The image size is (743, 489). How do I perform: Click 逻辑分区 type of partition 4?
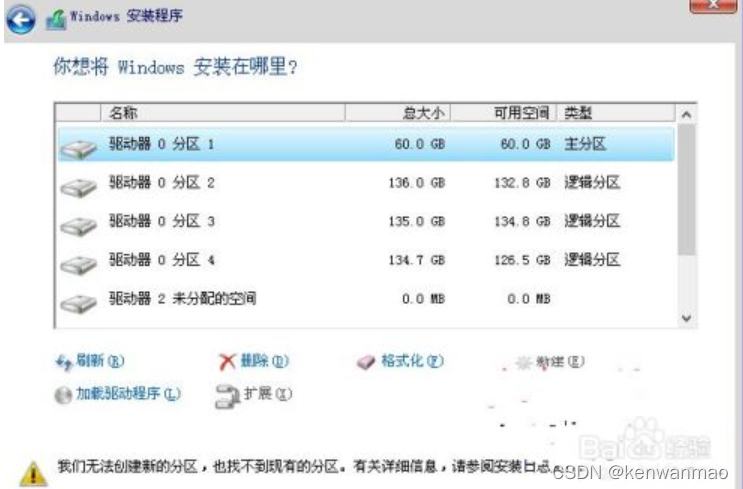[592, 260]
